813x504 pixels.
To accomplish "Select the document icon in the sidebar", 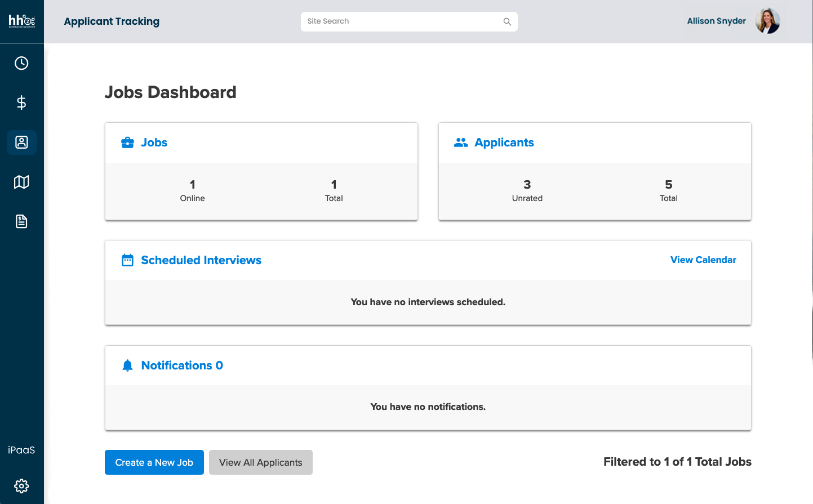I will (21, 221).
